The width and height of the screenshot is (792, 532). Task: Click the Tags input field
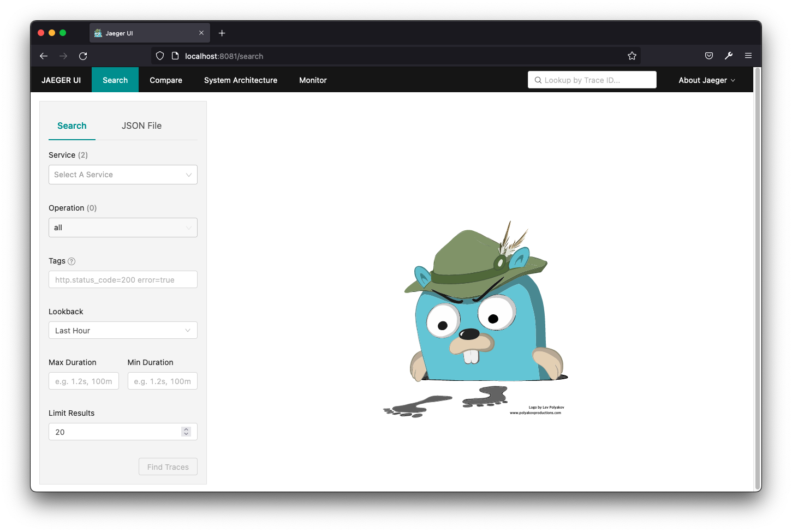coord(123,279)
